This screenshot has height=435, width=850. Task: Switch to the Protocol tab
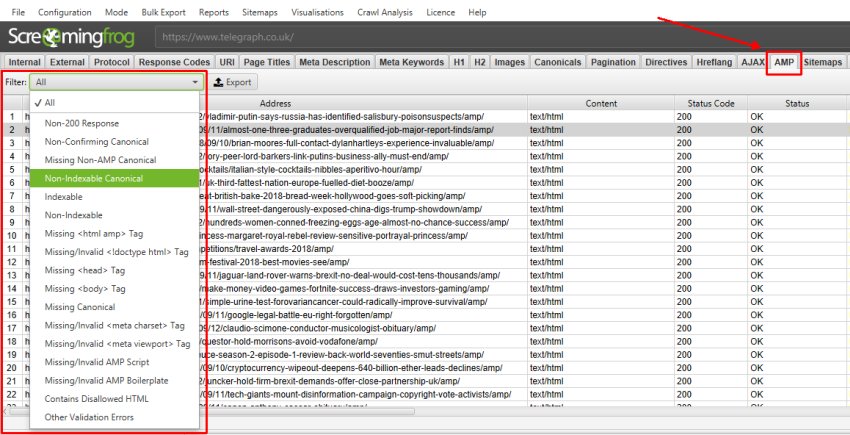pyautogui.click(x=112, y=62)
